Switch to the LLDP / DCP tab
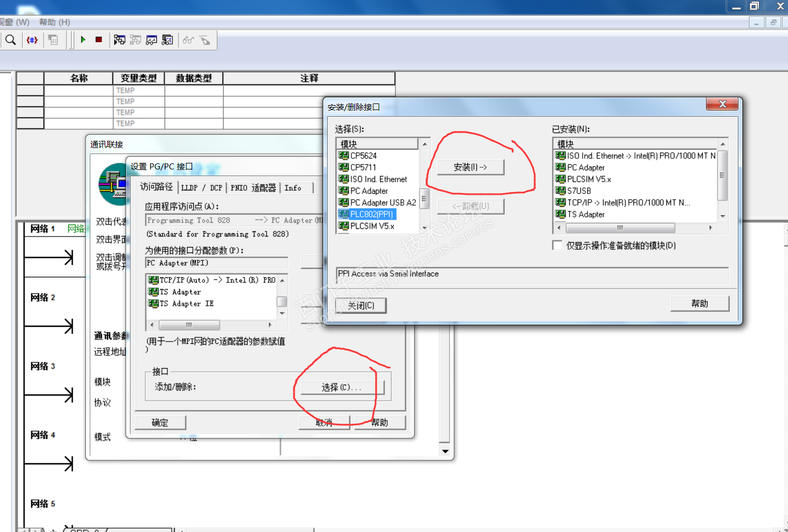The image size is (788, 532). [202, 188]
